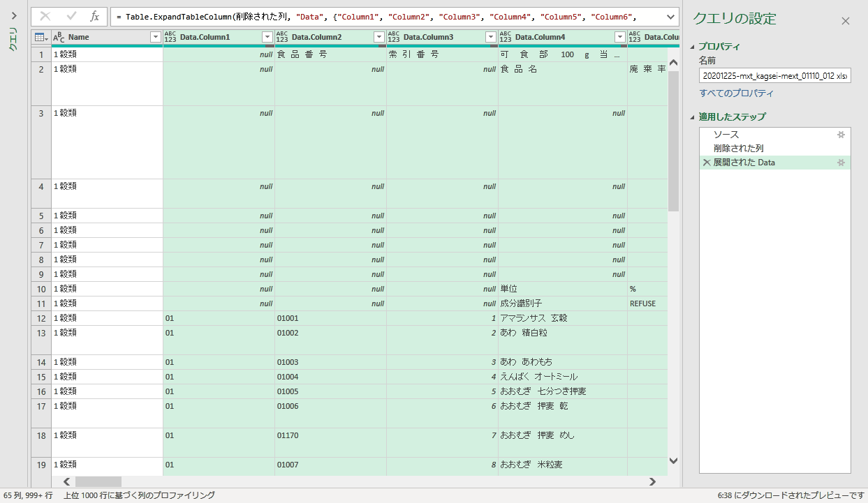Click the 65 列, 999+ 行 status text
This screenshot has width=868, height=503.
(28, 495)
